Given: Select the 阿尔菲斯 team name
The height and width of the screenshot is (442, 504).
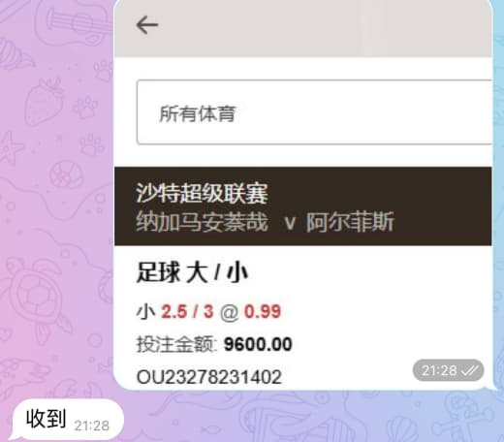Looking at the screenshot, I should click(350, 222).
